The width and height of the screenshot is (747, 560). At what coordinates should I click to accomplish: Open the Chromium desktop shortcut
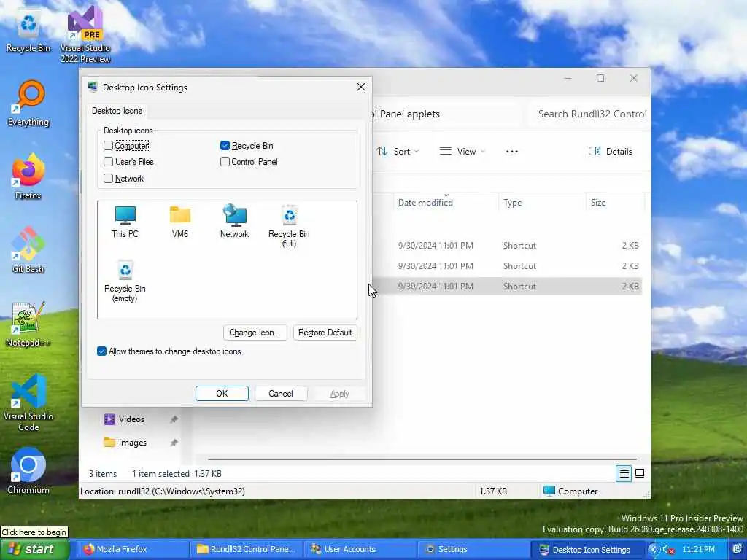28,471
